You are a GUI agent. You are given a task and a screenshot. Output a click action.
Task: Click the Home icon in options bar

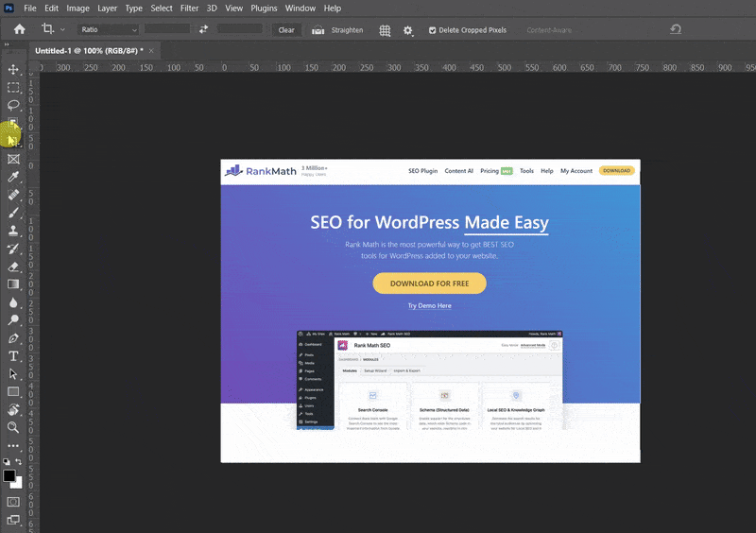click(x=19, y=29)
